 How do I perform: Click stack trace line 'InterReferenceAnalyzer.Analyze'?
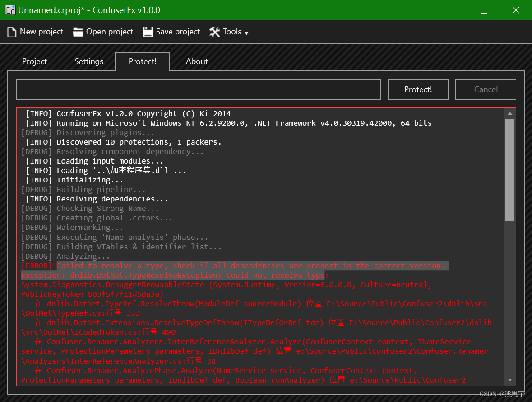(253, 342)
